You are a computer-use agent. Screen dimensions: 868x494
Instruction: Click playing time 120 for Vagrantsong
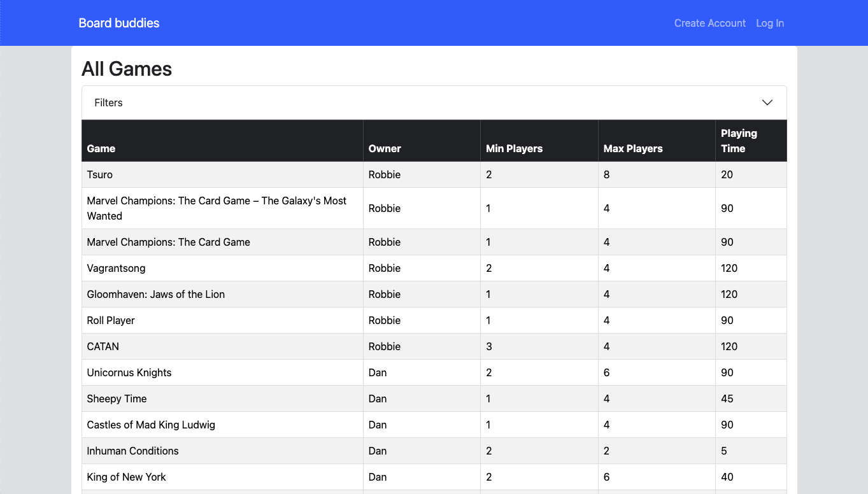tap(729, 268)
